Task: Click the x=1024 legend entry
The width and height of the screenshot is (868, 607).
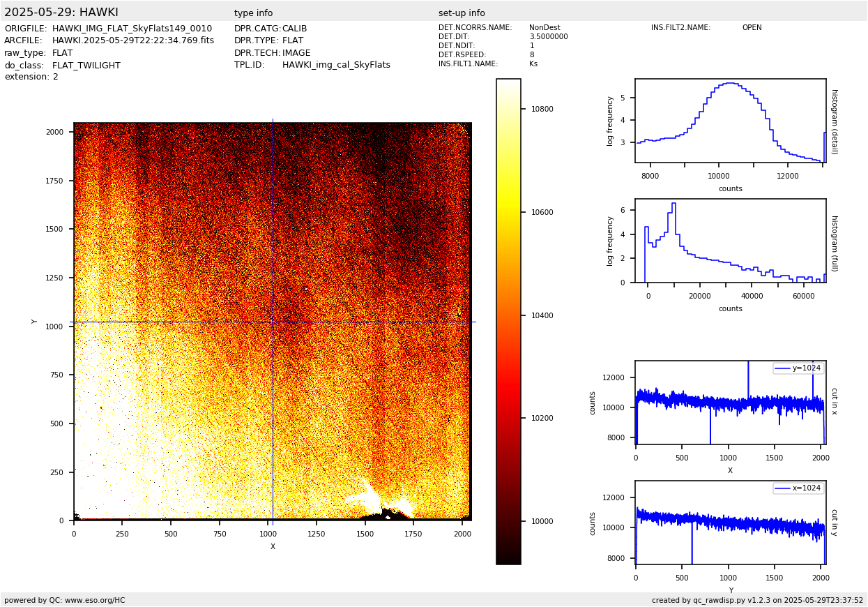Action: 798,488
